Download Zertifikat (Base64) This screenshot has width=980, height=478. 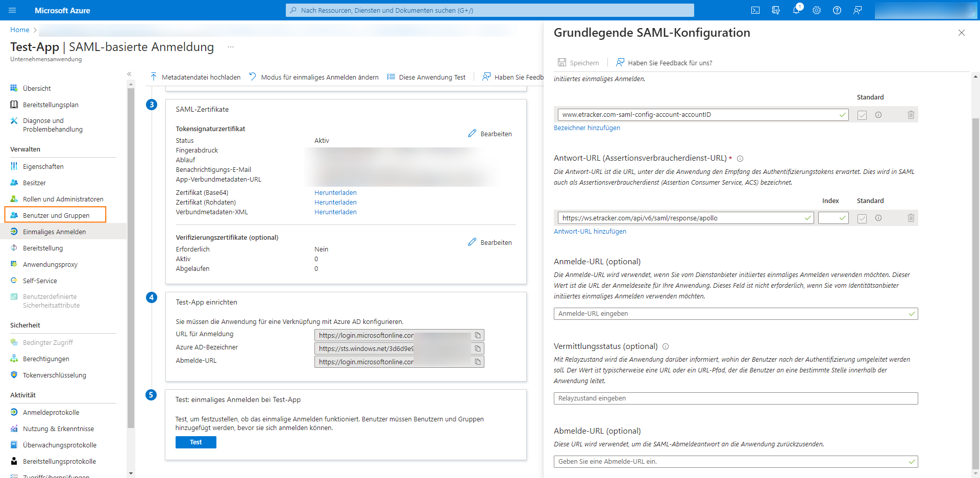tap(335, 193)
